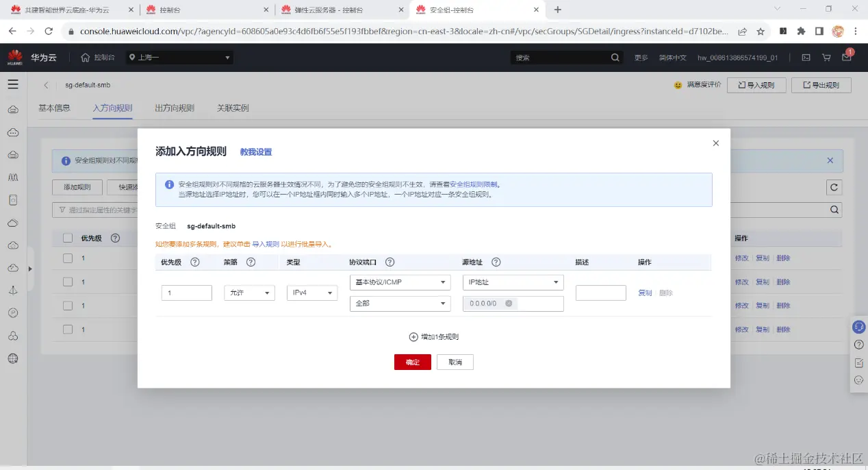Bookmark page with Chrome star icon

[761, 32]
